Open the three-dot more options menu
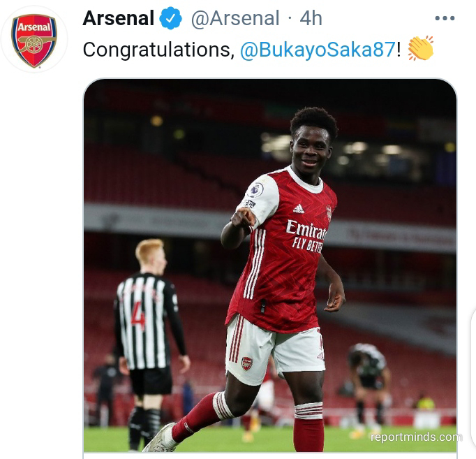The image size is (476, 459). point(445,18)
